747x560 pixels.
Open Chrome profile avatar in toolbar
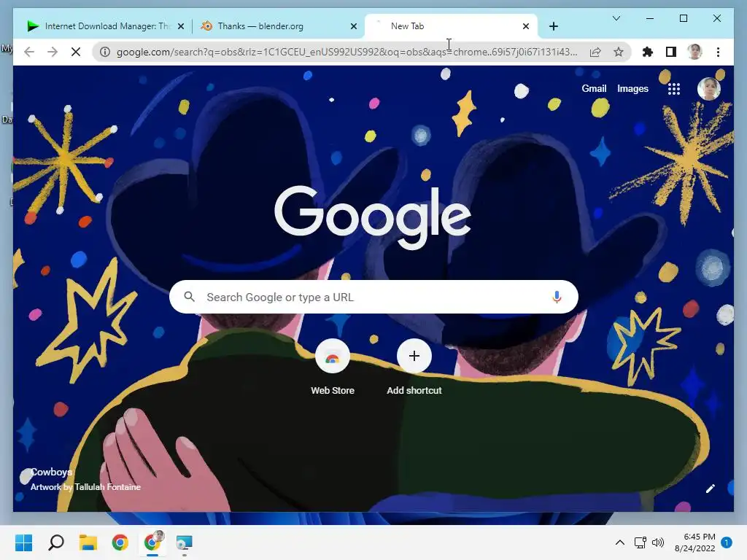pos(694,52)
